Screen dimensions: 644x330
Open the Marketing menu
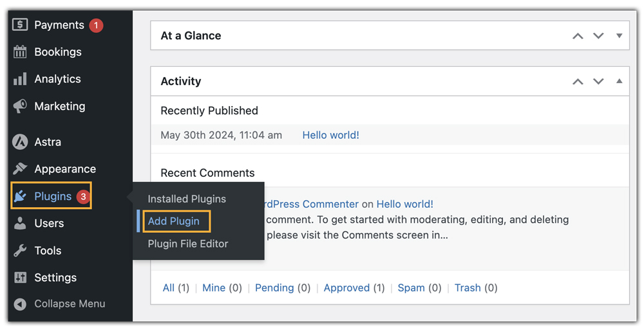pos(59,106)
